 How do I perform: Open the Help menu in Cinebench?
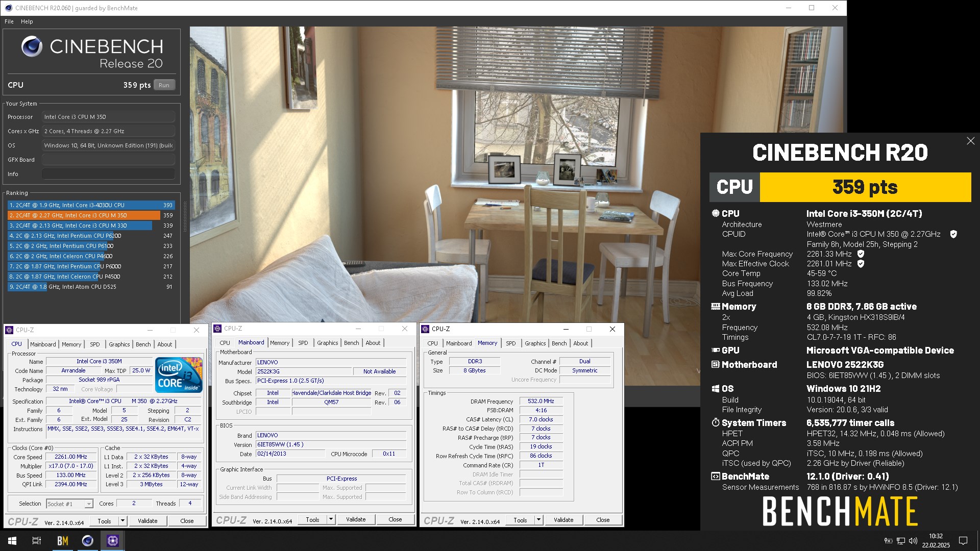[x=27, y=21]
